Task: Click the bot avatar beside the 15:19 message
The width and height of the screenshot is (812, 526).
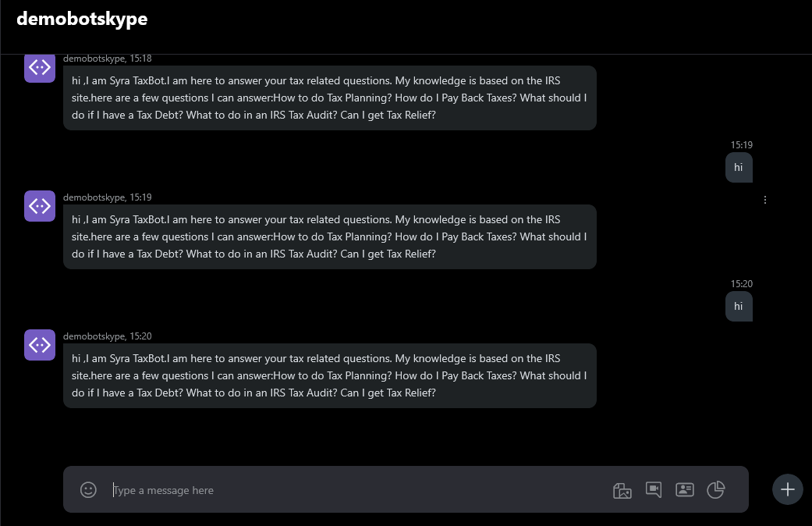Action: point(40,206)
